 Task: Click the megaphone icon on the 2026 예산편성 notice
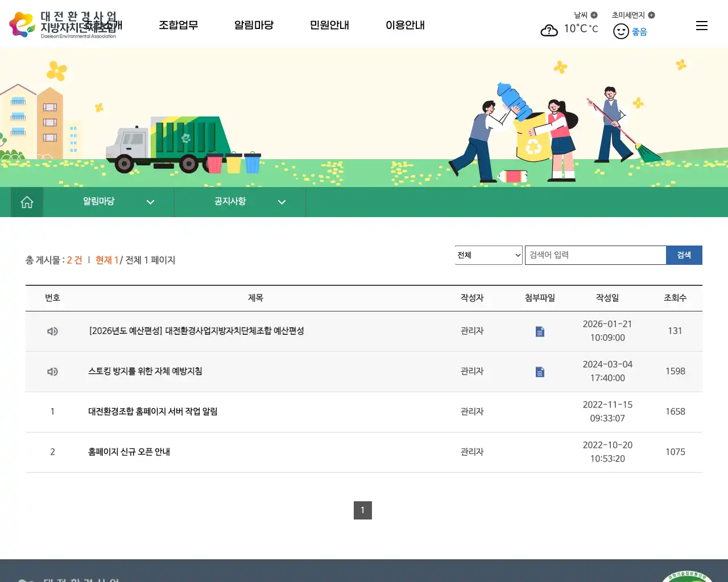tap(52, 331)
